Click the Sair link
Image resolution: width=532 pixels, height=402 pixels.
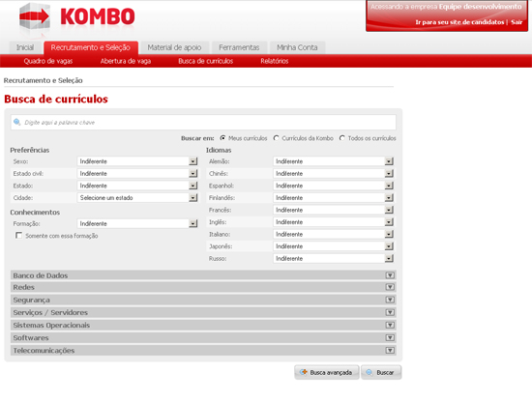click(x=517, y=22)
